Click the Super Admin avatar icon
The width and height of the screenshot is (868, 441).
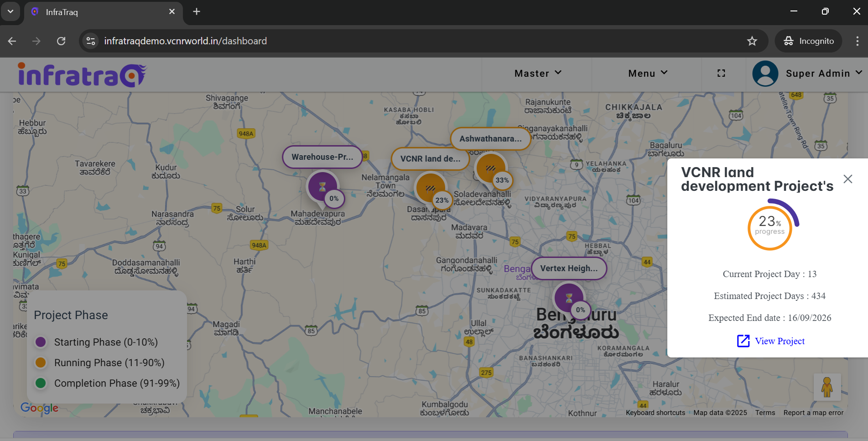point(765,73)
